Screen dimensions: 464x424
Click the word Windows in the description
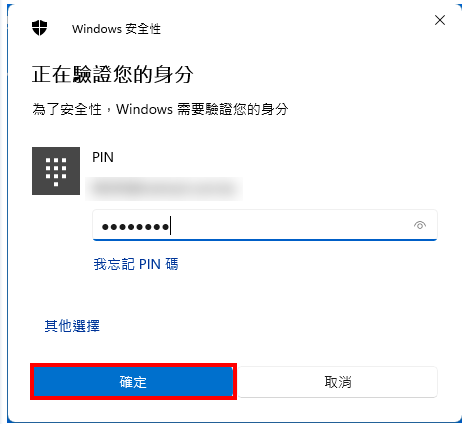(144, 109)
